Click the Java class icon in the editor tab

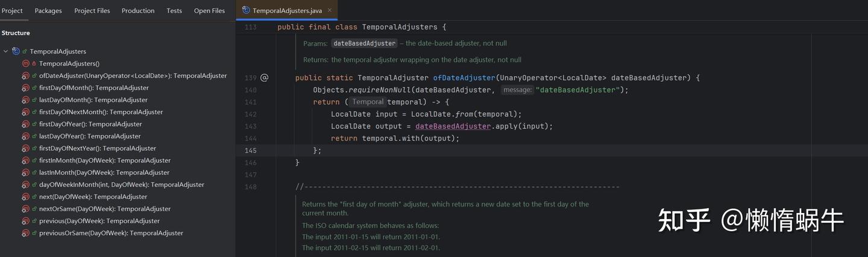(246, 10)
